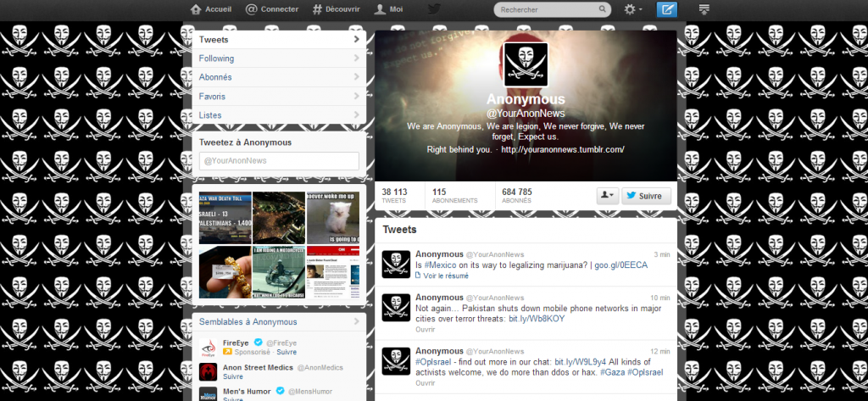Image resolution: width=868 pixels, height=401 pixels.
Task: Click the #Gaza hashtag
Action: 612,372
